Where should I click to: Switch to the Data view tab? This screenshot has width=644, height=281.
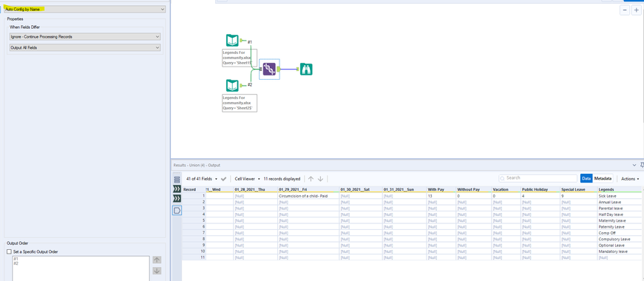(x=586, y=178)
